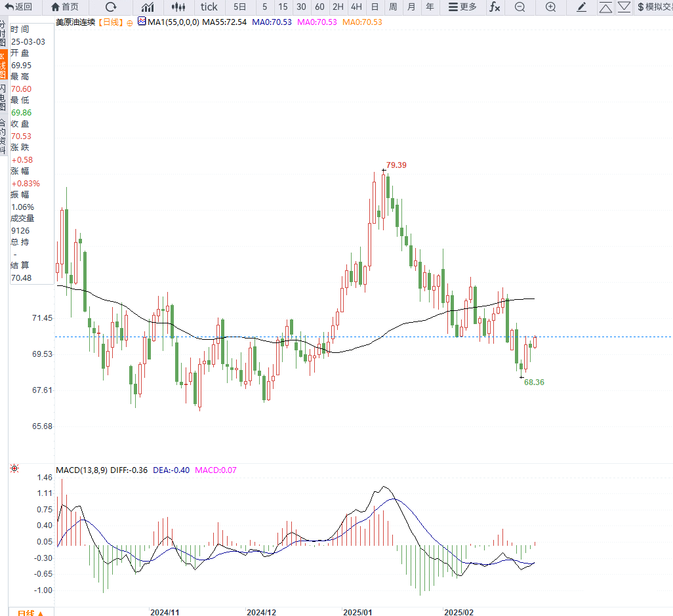Click the refresh icon in the top toolbar

111,7
